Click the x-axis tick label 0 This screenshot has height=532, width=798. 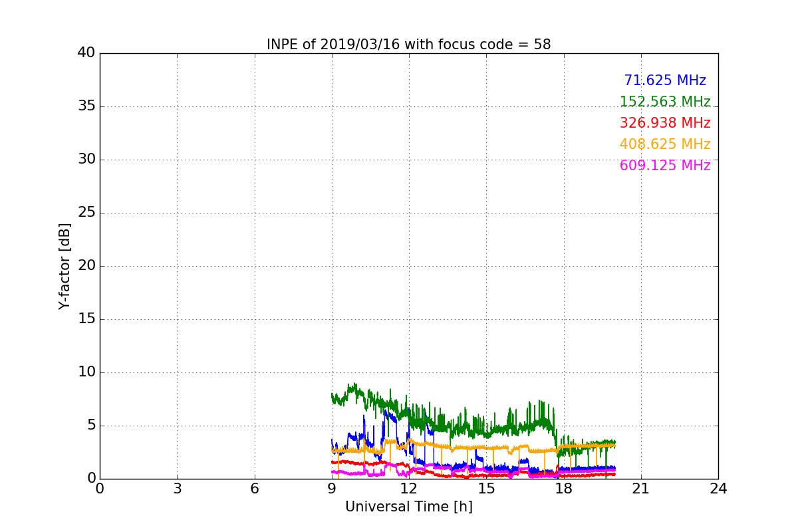pos(100,489)
